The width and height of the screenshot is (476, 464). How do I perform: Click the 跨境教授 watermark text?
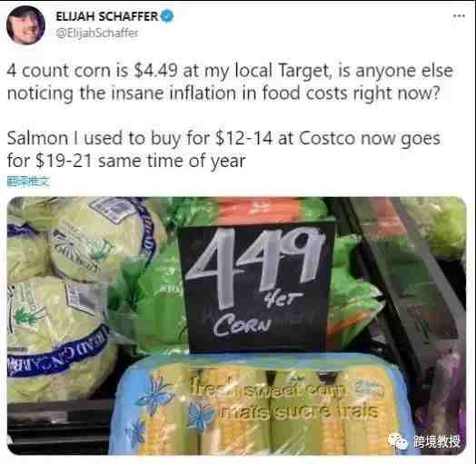[x=437, y=442]
